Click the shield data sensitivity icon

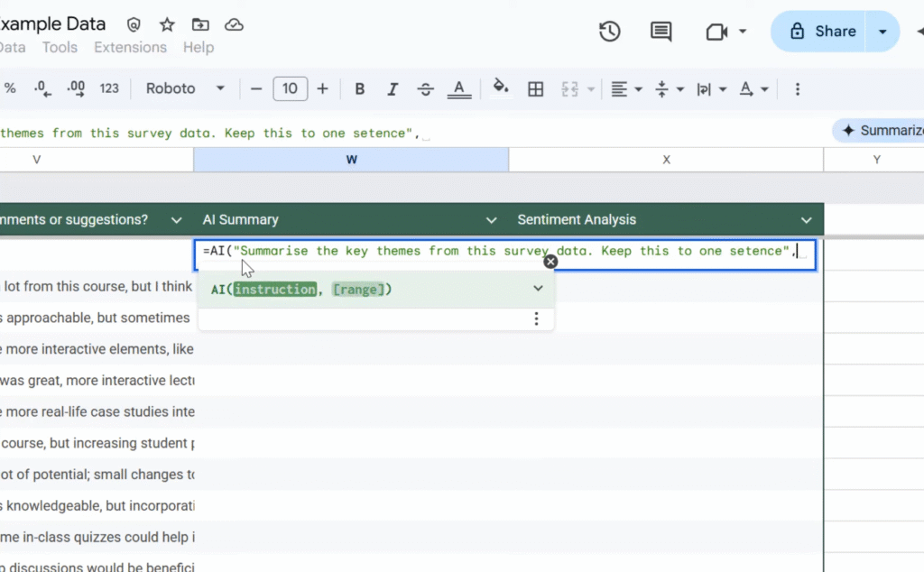coord(134,24)
